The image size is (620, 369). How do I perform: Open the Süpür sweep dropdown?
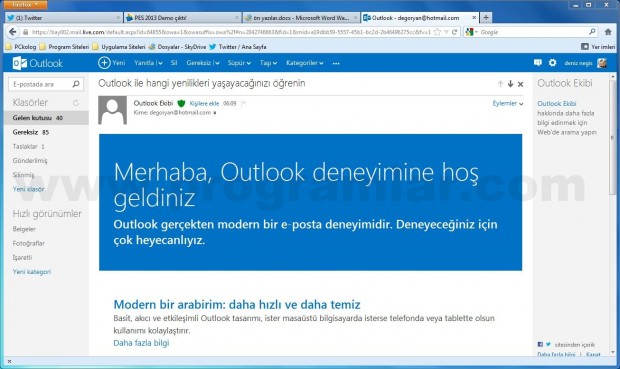click(239, 63)
